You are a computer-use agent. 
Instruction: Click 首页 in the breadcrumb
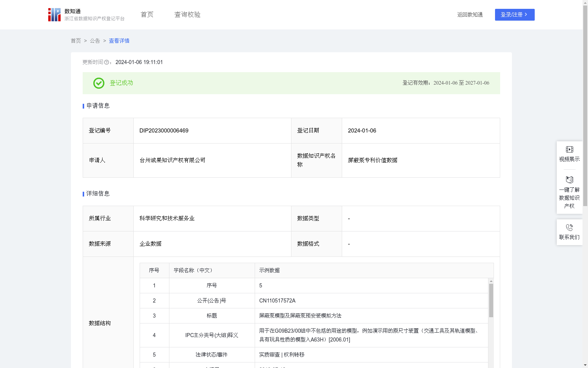[x=76, y=41]
